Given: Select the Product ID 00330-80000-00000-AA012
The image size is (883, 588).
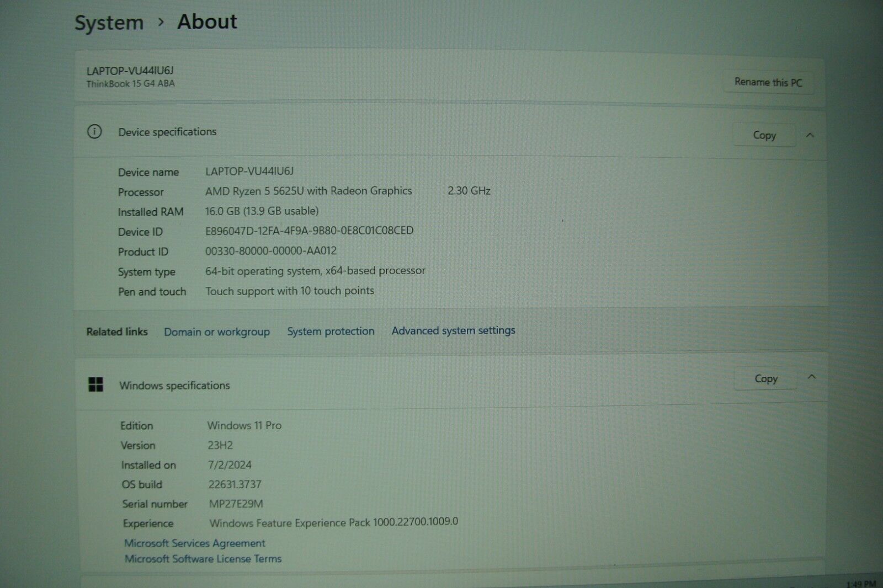Looking at the screenshot, I should pos(271,251).
